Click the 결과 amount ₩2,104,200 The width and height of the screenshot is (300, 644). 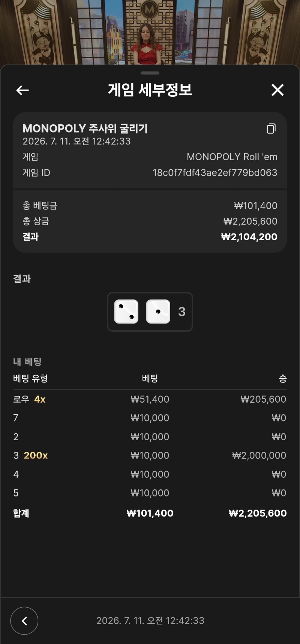tap(249, 237)
